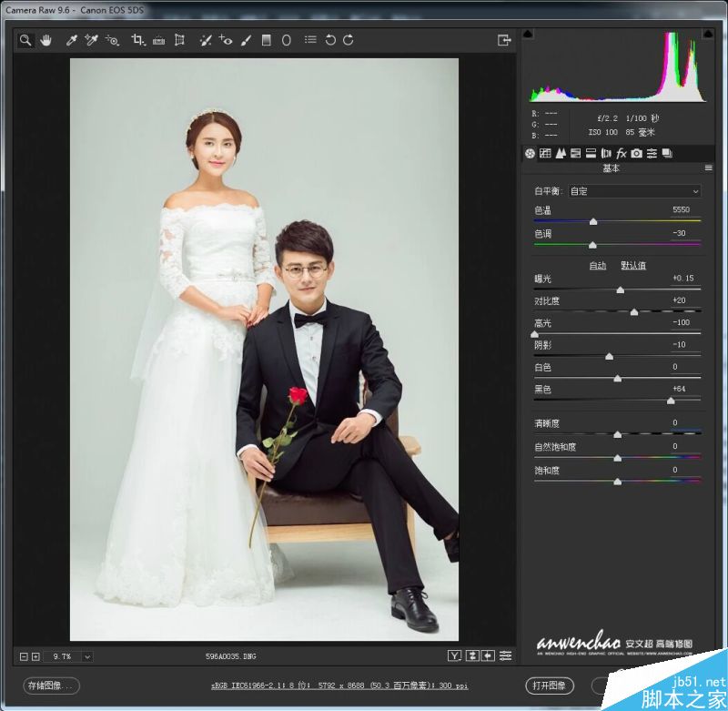Open the zoom level dropdown
728x711 pixels.
tap(86, 656)
